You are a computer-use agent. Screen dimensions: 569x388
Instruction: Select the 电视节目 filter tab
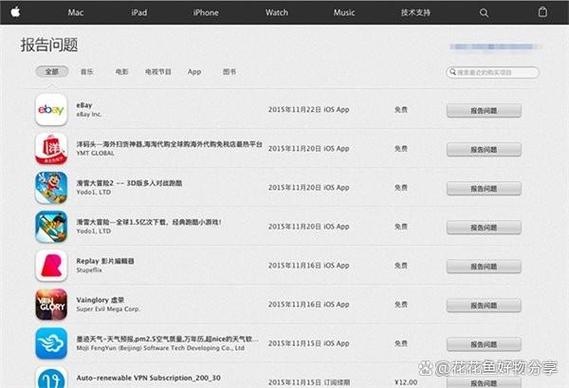(x=158, y=72)
